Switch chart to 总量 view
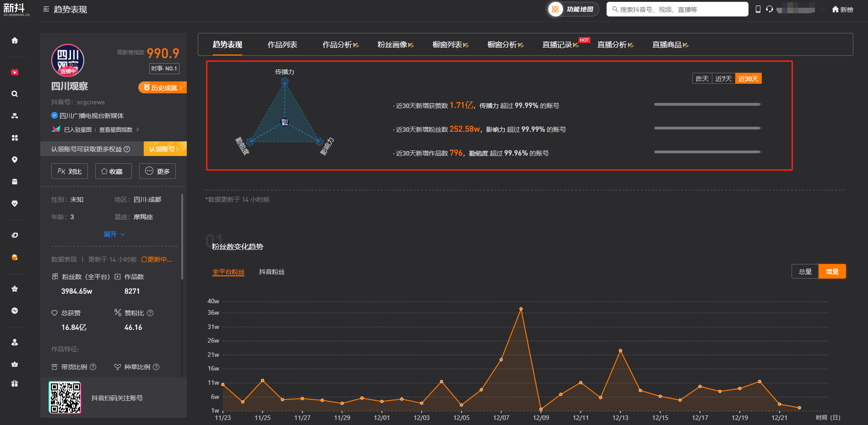The width and height of the screenshot is (868, 425). (x=805, y=271)
